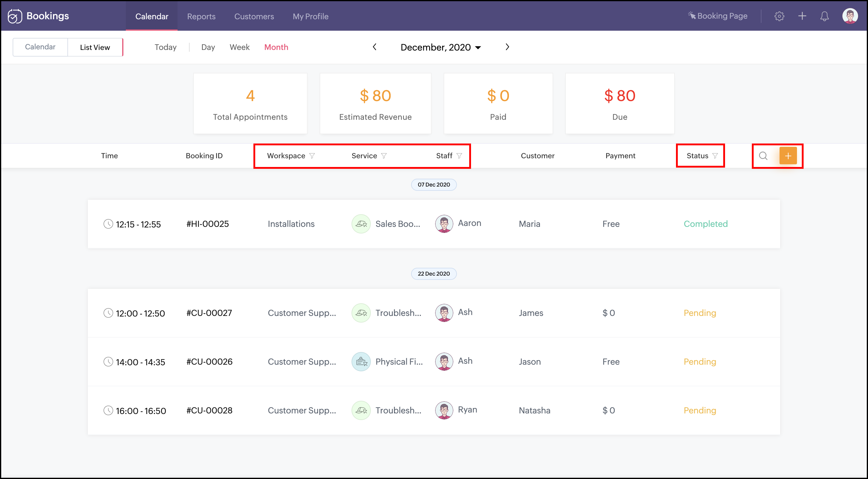Click the orange add appointment button
The image size is (868, 479).
coord(788,156)
